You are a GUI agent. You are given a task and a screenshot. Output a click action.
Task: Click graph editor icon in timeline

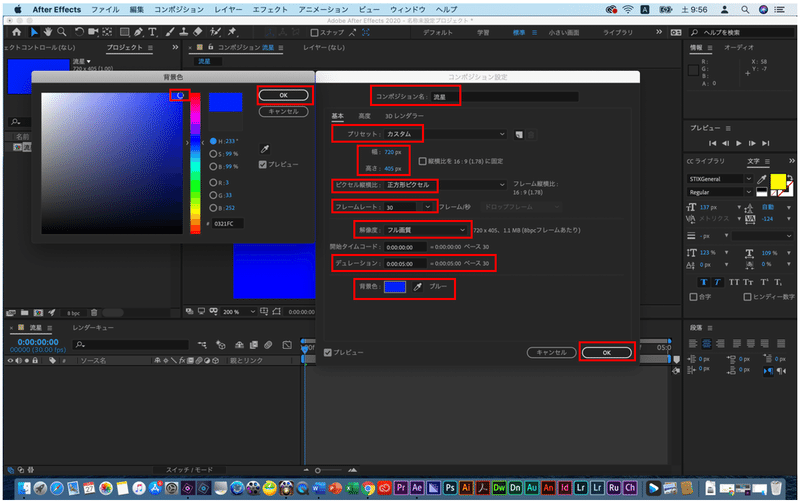[x=287, y=345]
